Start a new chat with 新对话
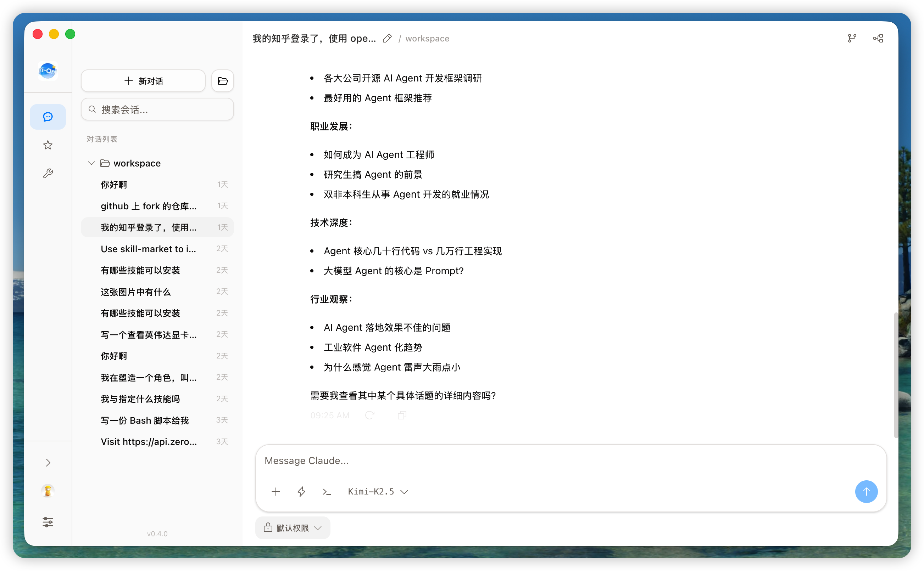The height and width of the screenshot is (571, 924). coord(143,81)
